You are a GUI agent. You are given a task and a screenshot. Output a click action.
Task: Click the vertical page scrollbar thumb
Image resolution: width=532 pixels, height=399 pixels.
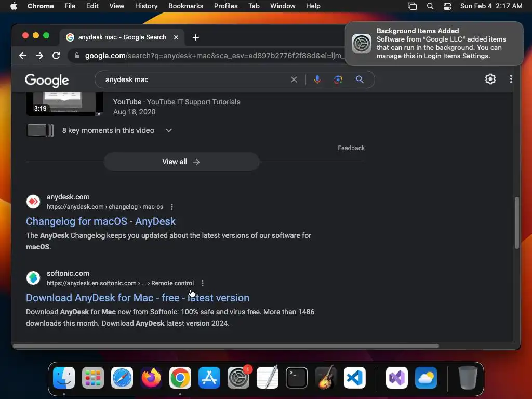[517, 223]
